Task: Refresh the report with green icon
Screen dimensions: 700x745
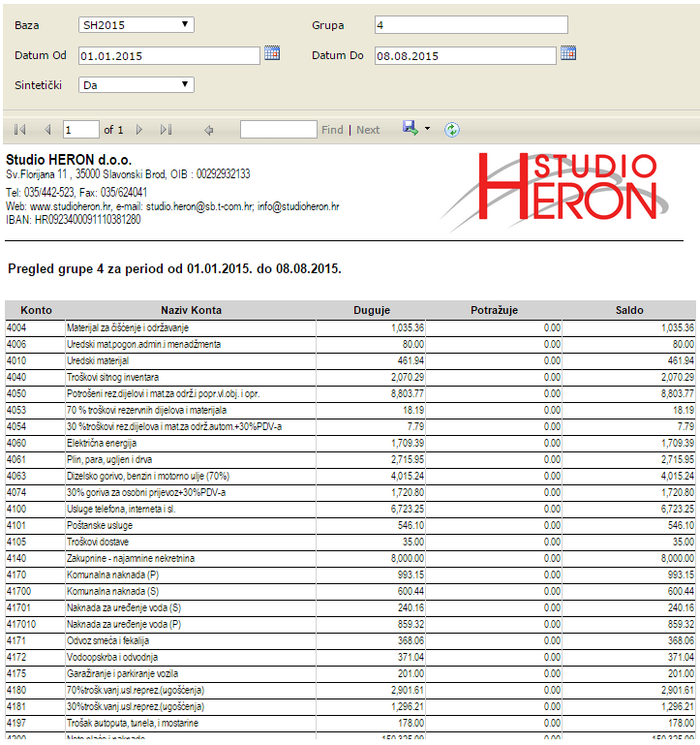Action: point(452,130)
